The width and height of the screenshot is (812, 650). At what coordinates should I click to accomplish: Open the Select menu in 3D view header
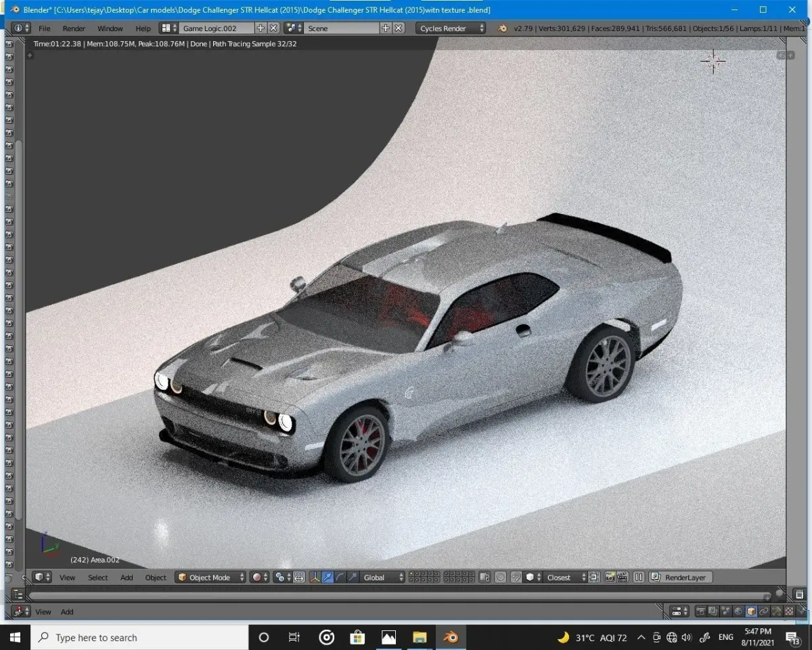[x=97, y=578]
